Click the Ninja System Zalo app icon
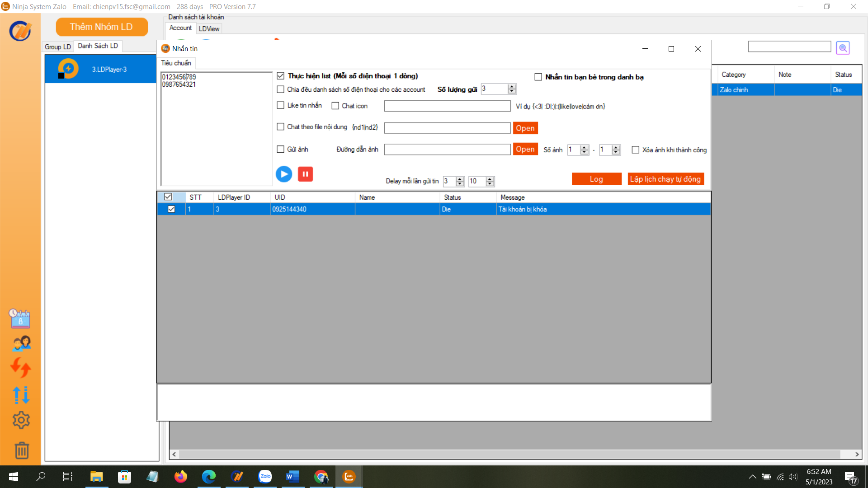The image size is (868, 488). 349,476
